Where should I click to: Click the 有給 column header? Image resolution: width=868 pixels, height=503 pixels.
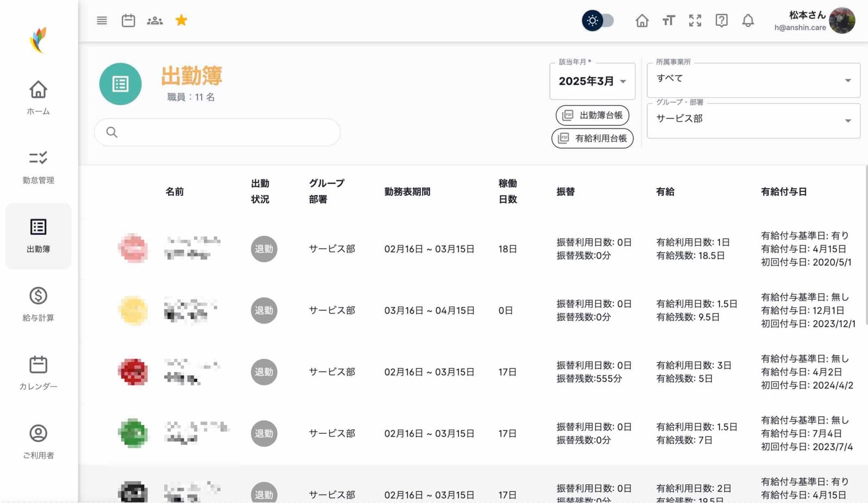pyautogui.click(x=665, y=191)
